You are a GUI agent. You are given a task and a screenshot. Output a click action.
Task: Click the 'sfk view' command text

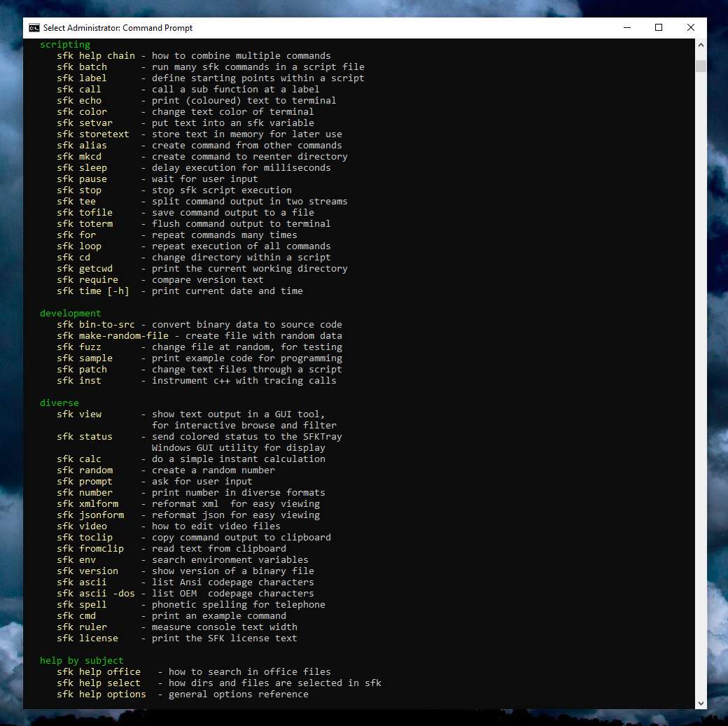[79, 414]
